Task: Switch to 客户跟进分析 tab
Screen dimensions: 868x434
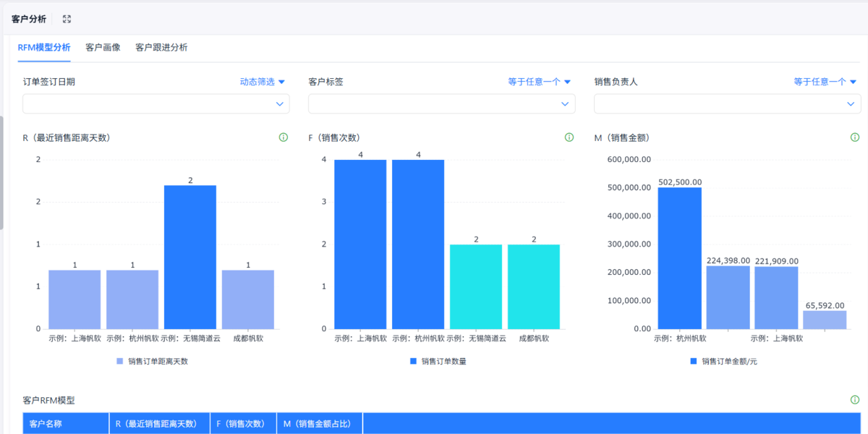Action: 161,48
